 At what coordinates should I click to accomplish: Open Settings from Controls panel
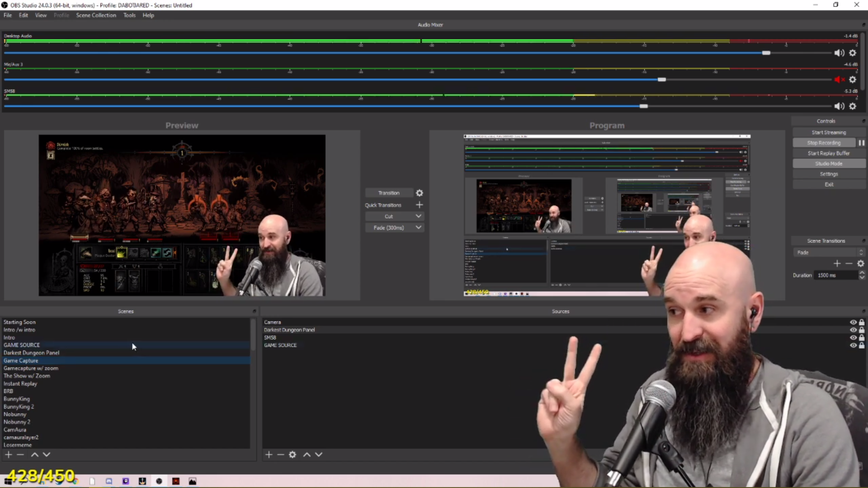point(829,174)
